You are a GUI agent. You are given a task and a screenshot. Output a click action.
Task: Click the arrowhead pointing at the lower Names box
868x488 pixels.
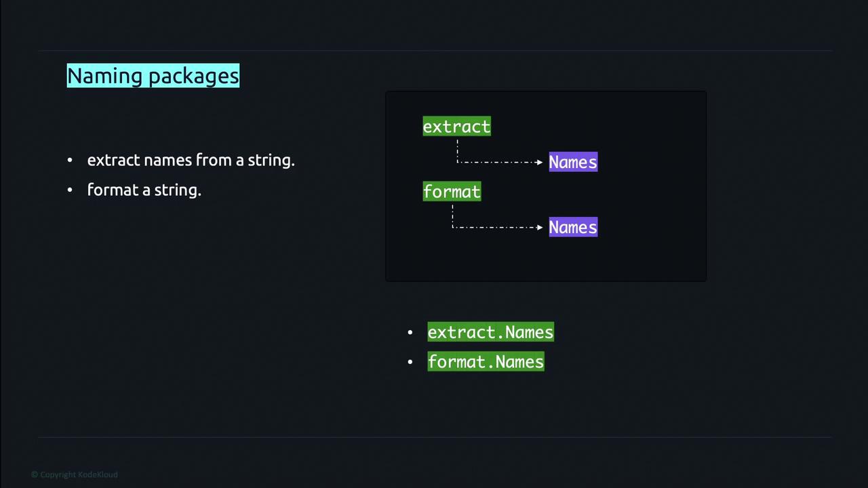click(x=540, y=227)
